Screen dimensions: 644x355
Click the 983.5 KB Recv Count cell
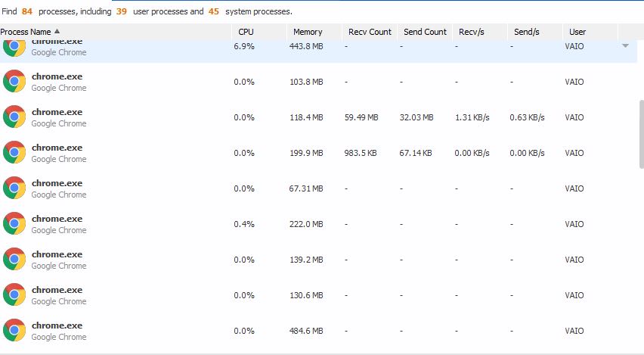pyautogui.click(x=361, y=153)
